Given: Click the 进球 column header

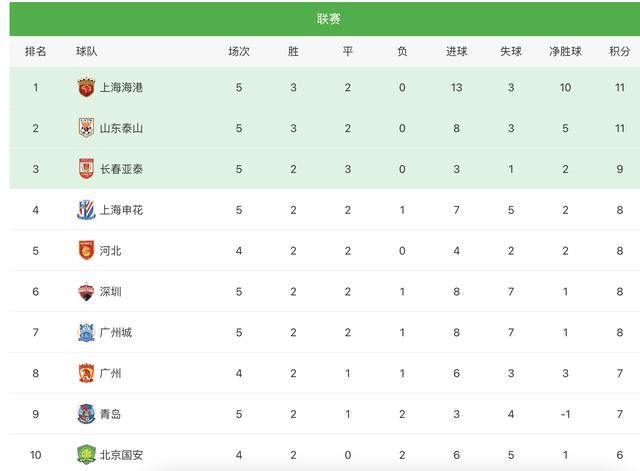Looking at the screenshot, I should (456, 51).
